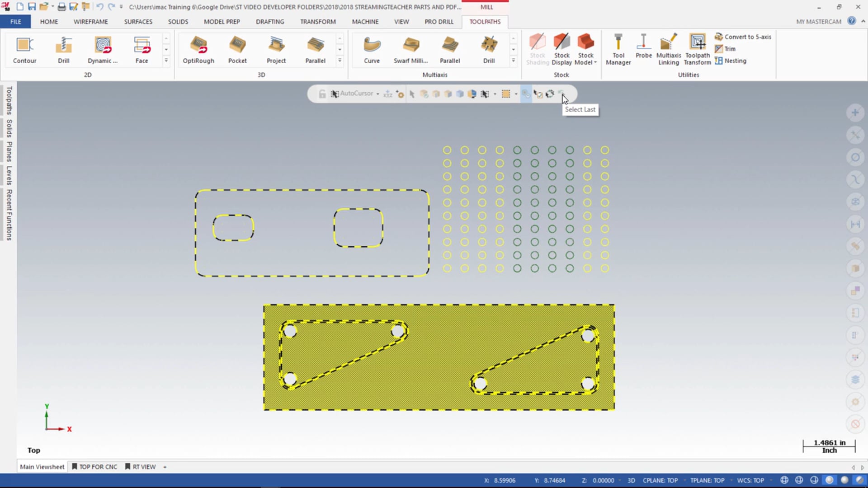Open the window selection method dropdown
Image resolution: width=868 pixels, height=488 pixels.
516,94
